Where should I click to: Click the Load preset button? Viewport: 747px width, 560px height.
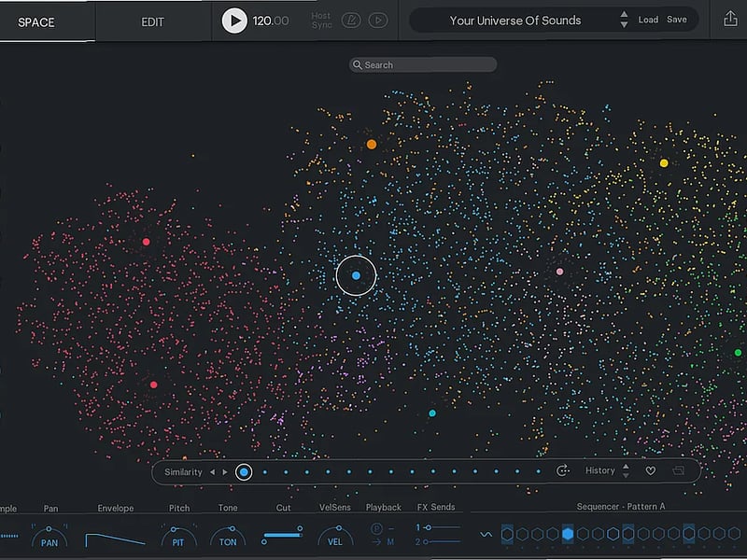click(x=649, y=20)
